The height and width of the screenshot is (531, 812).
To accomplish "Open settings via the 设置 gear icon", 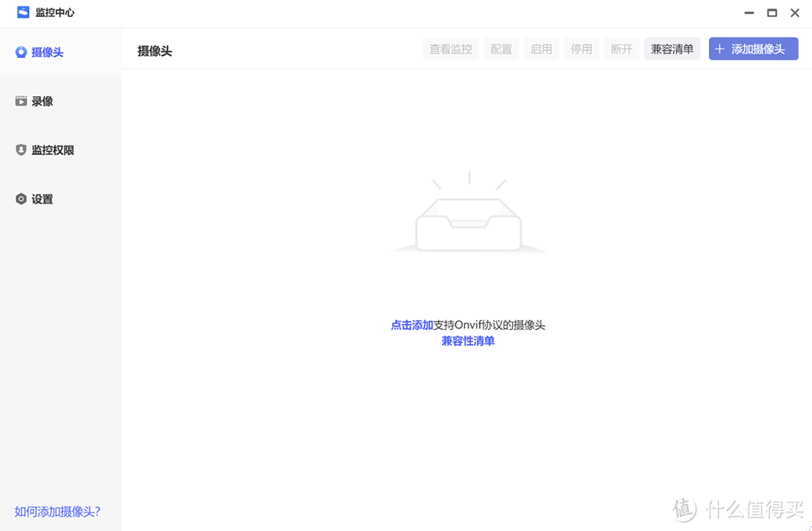I will click(x=20, y=198).
